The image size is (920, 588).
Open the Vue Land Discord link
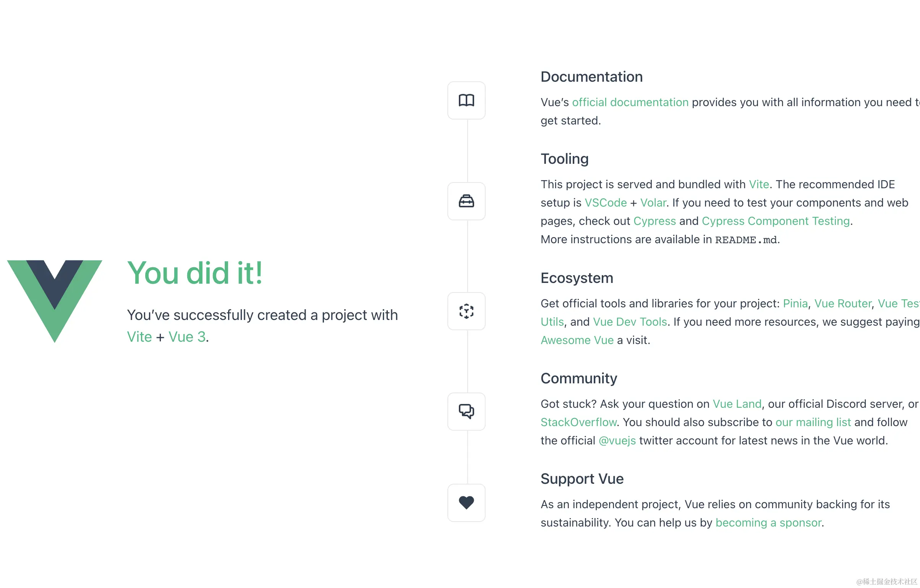[x=737, y=404]
